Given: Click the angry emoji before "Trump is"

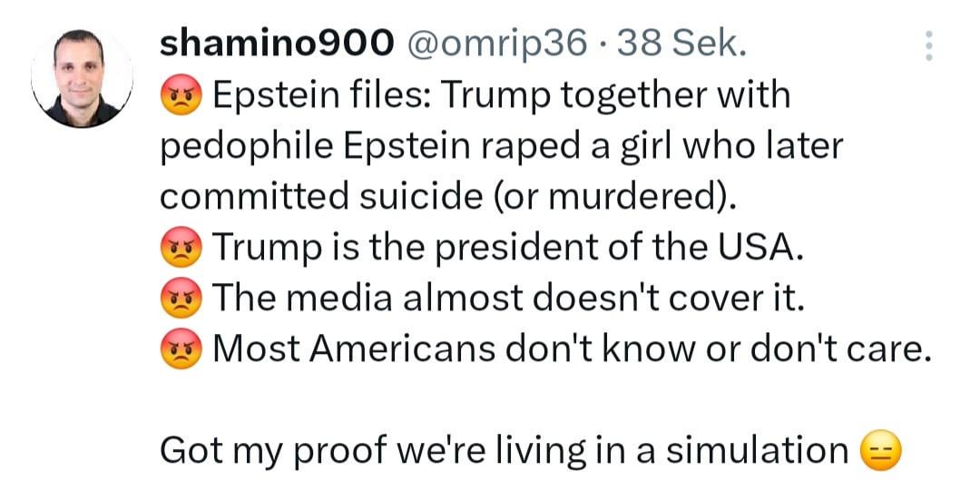Looking at the screenshot, I should [181, 247].
